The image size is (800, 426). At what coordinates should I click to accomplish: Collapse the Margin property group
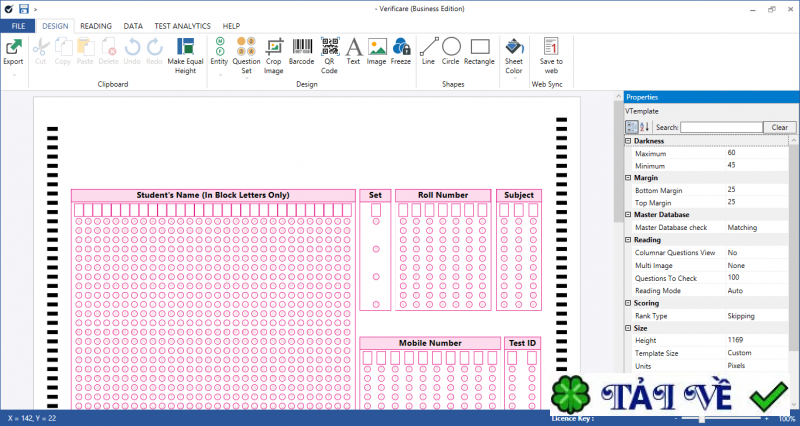coord(628,178)
